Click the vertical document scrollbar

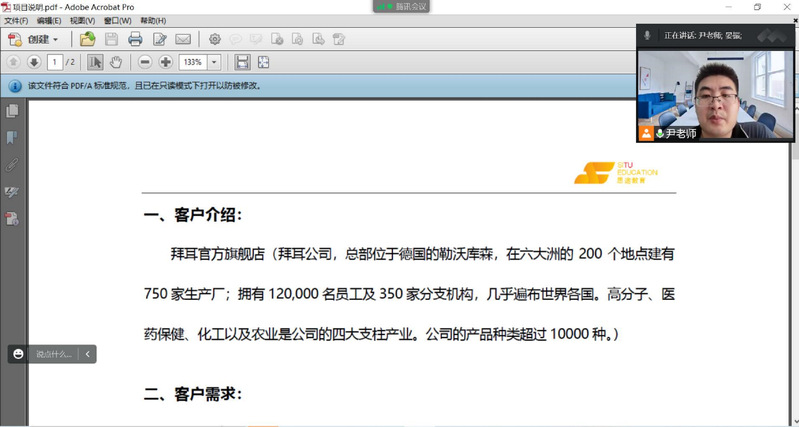(x=795, y=262)
